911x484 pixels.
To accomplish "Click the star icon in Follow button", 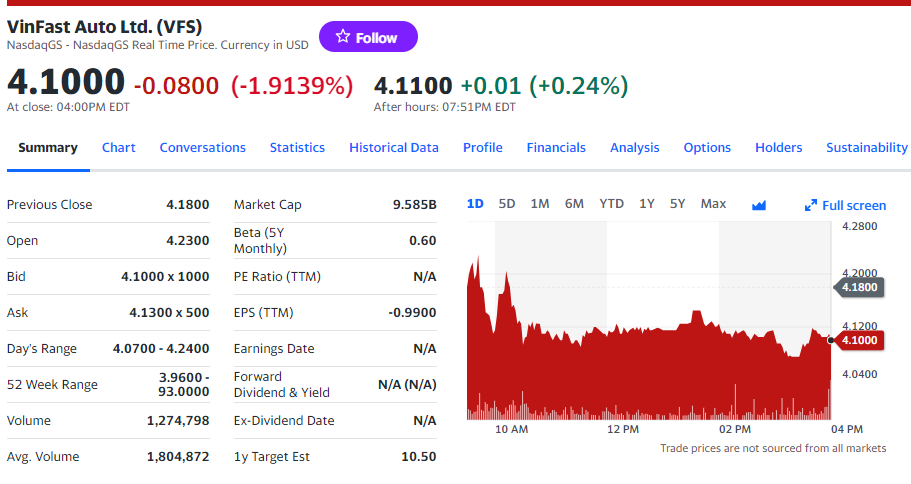I will [343, 37].
